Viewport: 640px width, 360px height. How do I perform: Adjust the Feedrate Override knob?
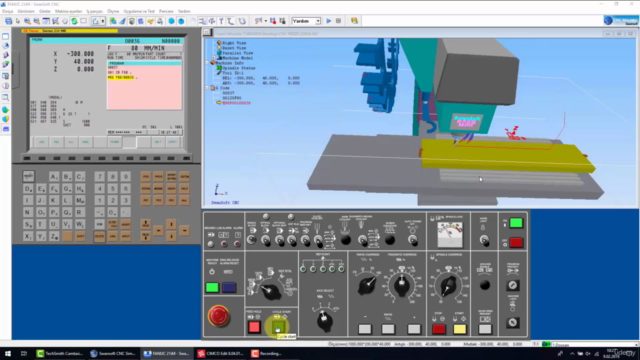(x=402, y=284)
